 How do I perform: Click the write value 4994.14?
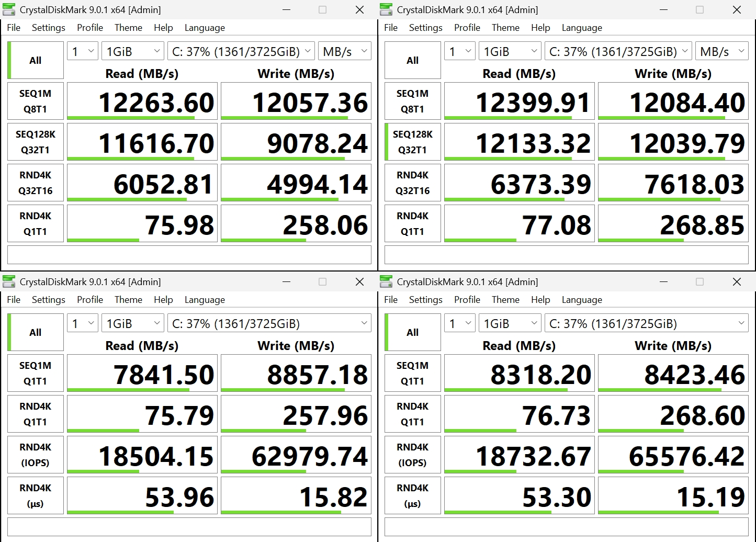click(x=296, y=183)
